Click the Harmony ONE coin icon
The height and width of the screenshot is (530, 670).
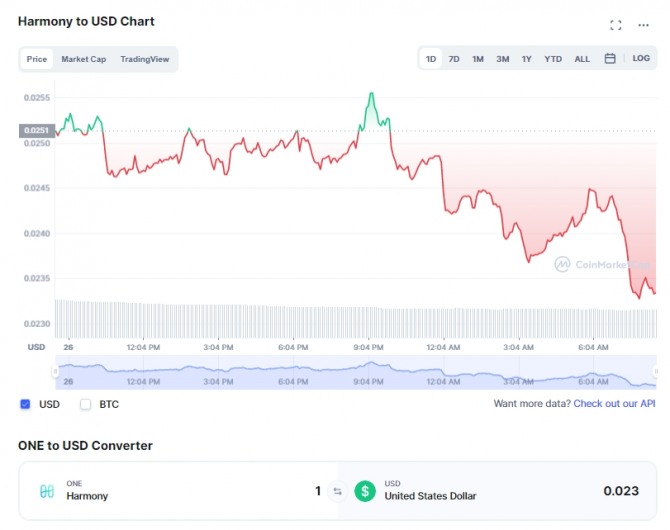pyautogui.click(x=47, y=491)
